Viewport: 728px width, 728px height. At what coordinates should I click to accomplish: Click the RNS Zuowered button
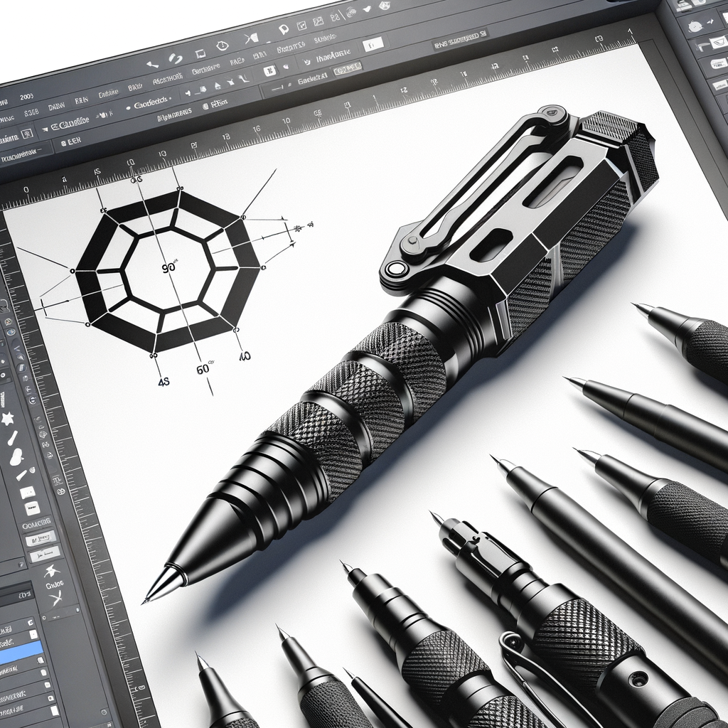pyautogui.click(x=460, y=41)
